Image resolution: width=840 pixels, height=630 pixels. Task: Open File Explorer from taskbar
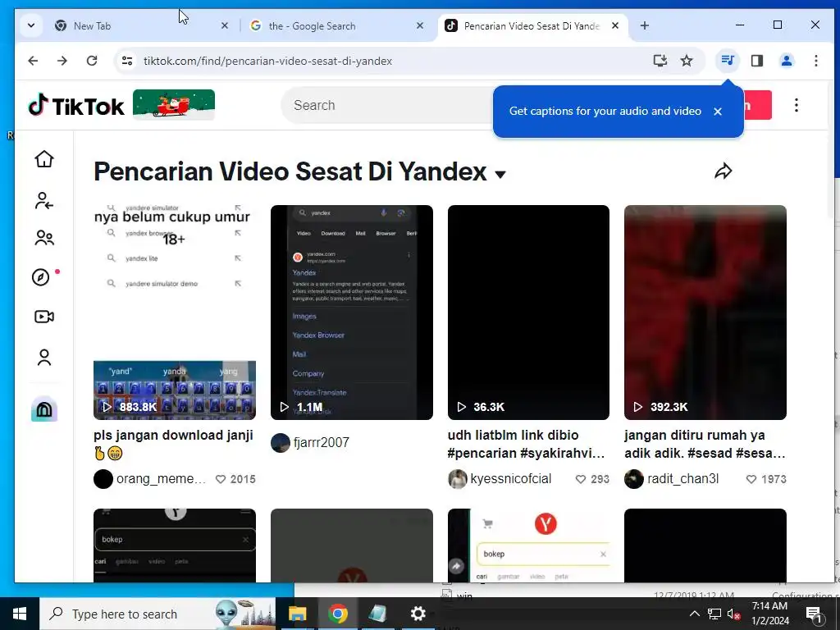tap(297, 614)
